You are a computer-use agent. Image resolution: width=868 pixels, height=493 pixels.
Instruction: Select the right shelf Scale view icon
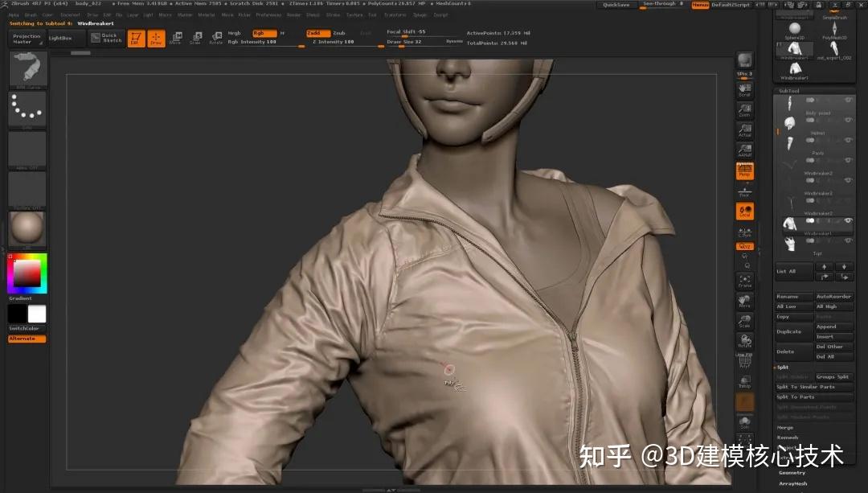point(744,321)
